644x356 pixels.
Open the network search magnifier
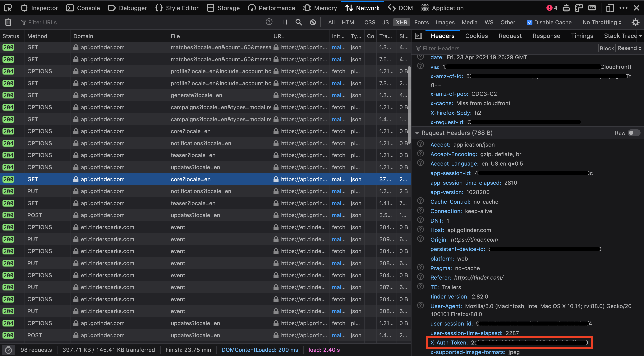click(298, 22)
